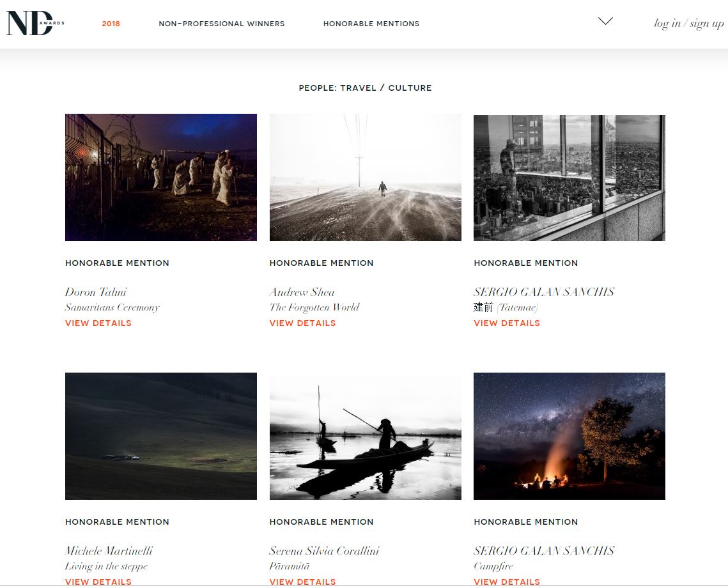Open the Campfire Milky Way thumbnail
This screenshot has height=588, width=728.
569,436
